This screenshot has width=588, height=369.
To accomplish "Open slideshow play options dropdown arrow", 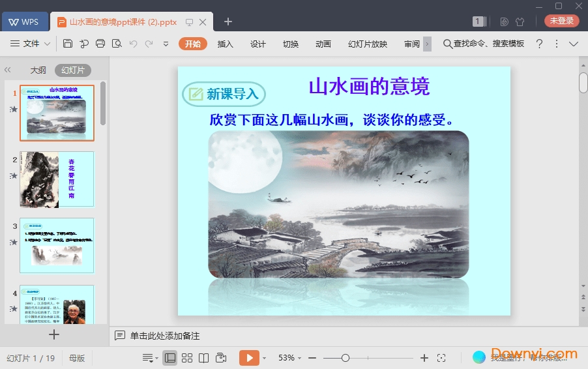I will pos(264,359).
